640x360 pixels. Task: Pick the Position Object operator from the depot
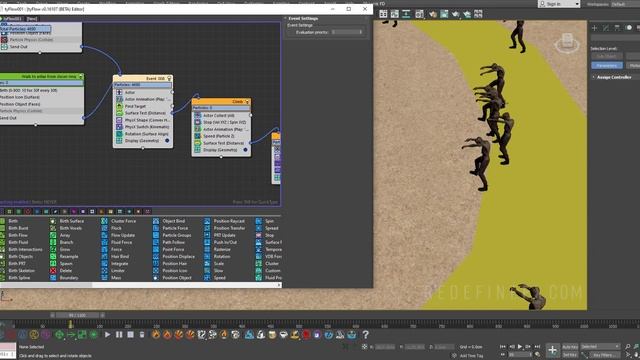point(172,278)
